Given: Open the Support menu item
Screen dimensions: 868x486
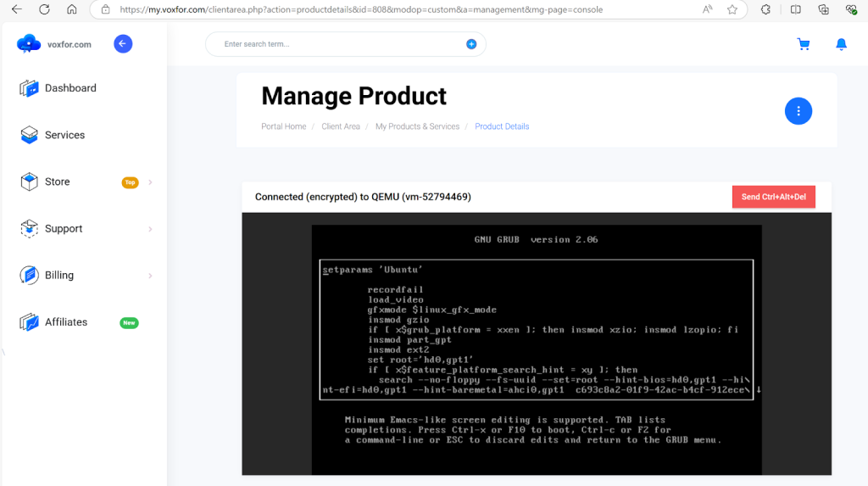Looking at the screenshot, I should (x=64, y=228).
